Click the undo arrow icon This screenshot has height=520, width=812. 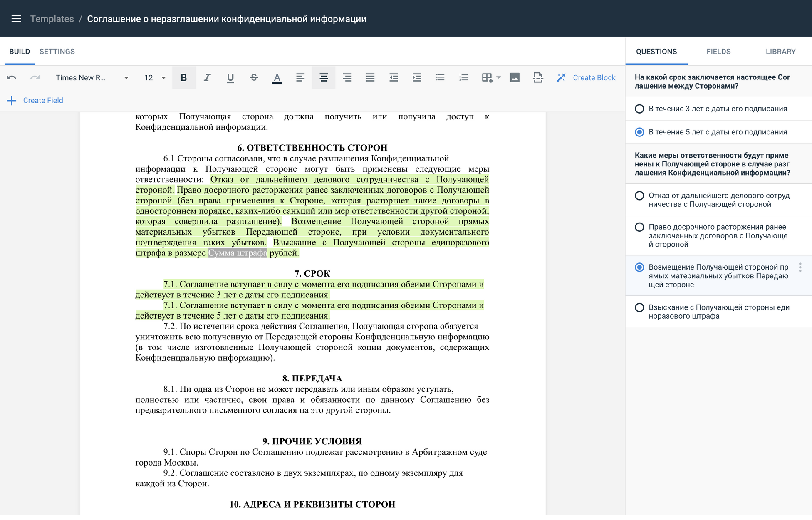tap(12, 78)
